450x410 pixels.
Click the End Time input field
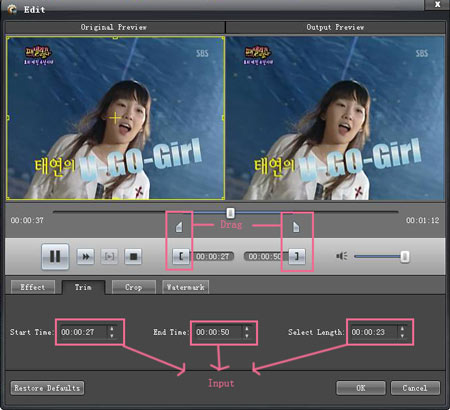[223, 332]
